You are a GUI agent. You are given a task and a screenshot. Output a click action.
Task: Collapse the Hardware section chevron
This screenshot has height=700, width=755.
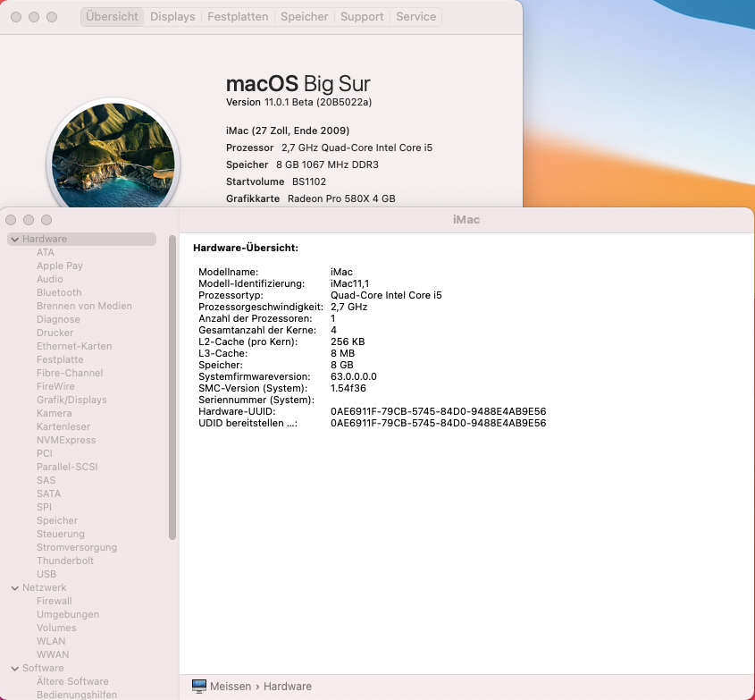15,240
